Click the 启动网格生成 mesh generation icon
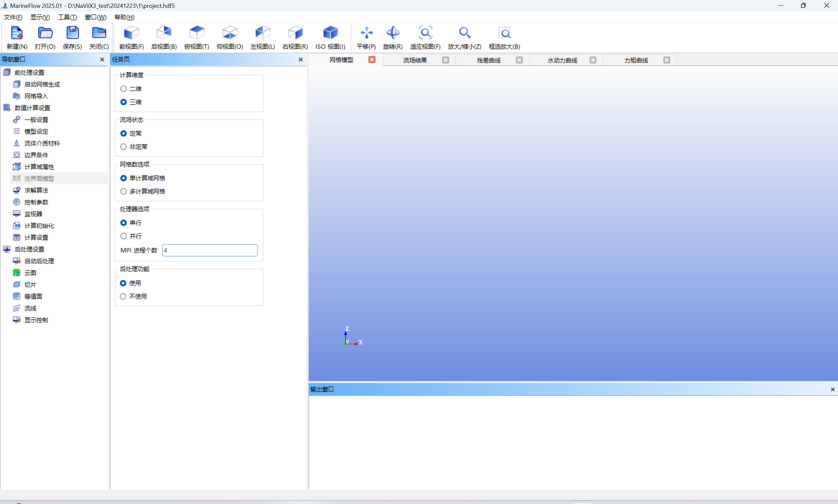The height and width of the screenshot is (504, 838). point(17,84)
